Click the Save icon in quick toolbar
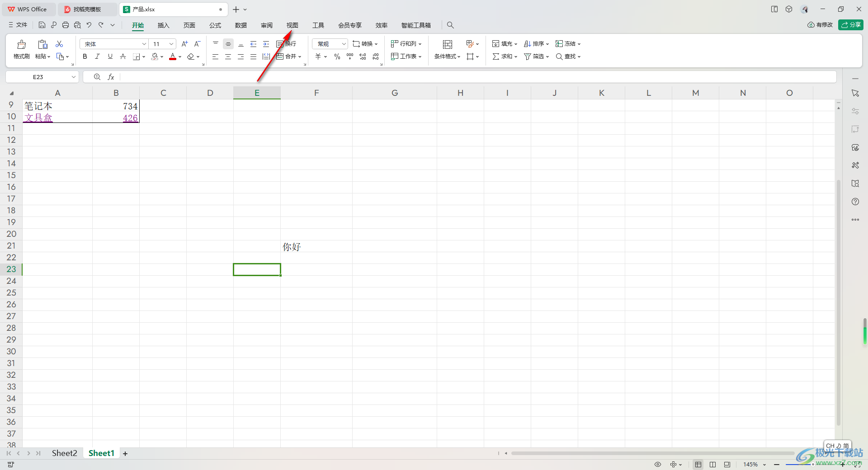Viewport: 868px width, 470px height. pyautogui.click(x=42, y=25)
